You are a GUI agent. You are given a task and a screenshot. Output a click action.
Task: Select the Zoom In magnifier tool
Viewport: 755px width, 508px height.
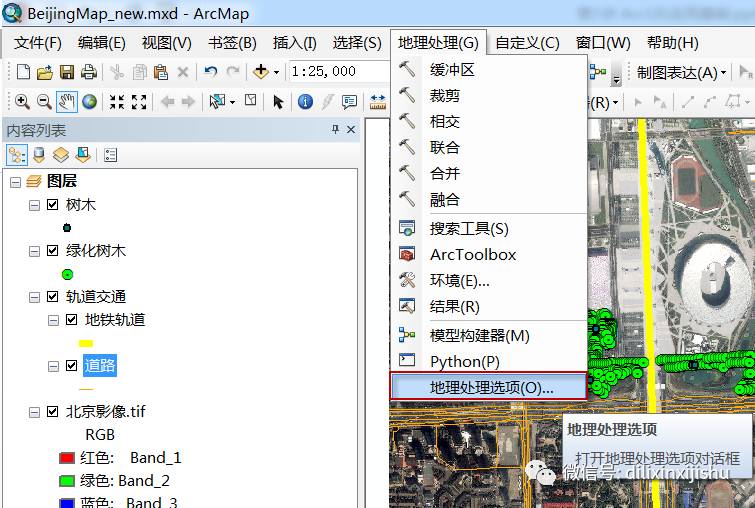(22, 102)
